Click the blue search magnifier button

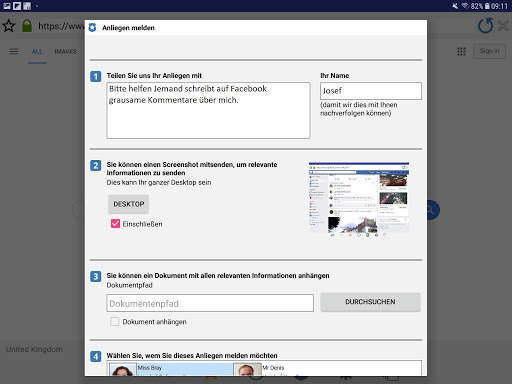tap(433, 210)
